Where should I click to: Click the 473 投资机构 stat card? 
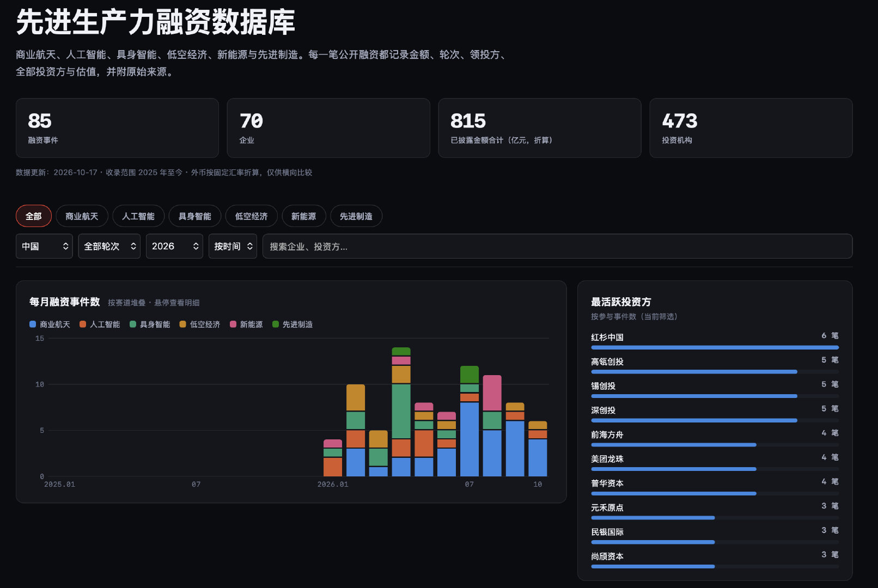click(751, 128)
